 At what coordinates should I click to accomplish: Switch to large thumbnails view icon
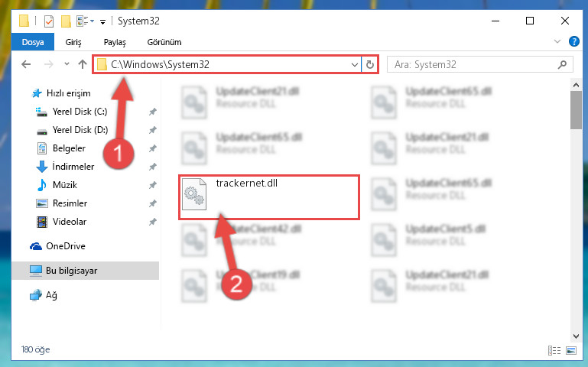click(x=571, y=350)
